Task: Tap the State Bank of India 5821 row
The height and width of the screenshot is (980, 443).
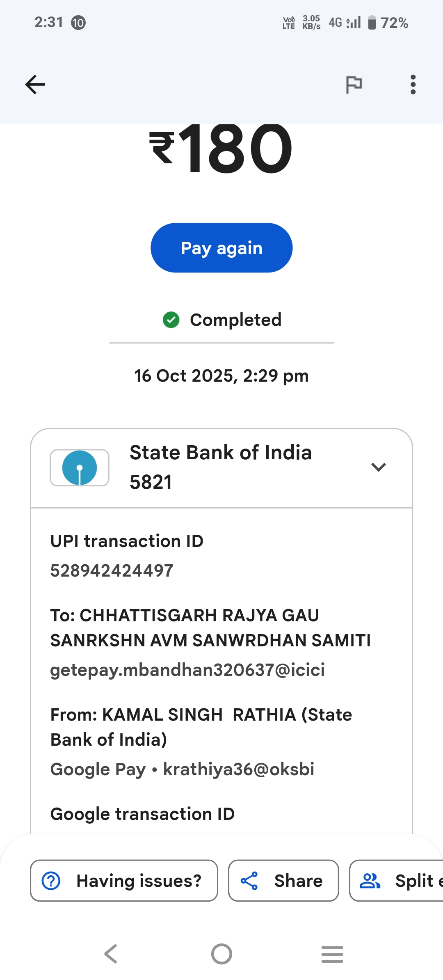Action: coord(221,467)
